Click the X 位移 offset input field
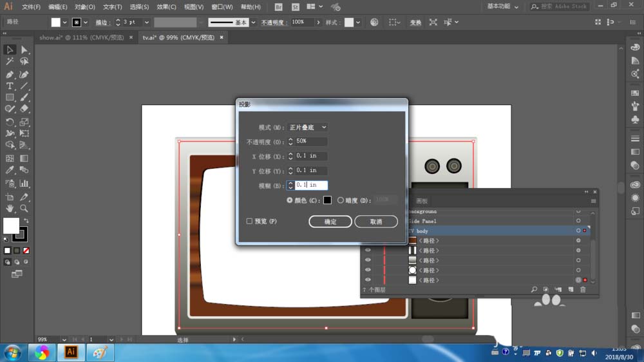This screenshot has width=644, height=362. pos(310,156)
